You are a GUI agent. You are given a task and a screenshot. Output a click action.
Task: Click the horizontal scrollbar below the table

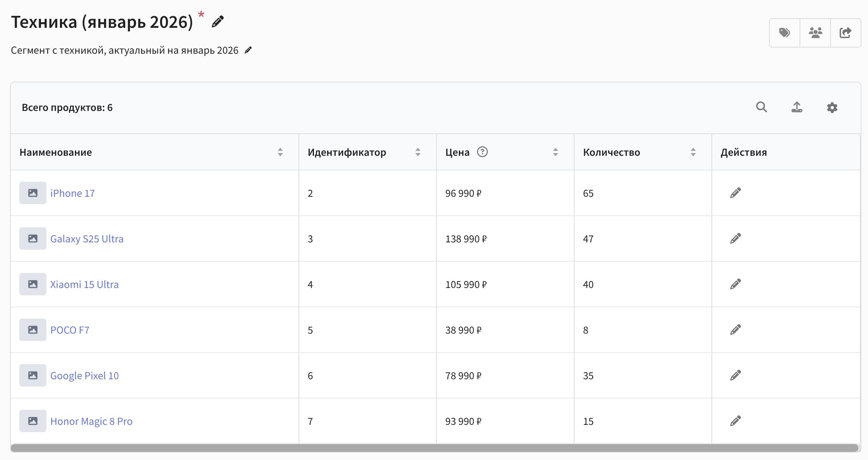pos(434,448)
